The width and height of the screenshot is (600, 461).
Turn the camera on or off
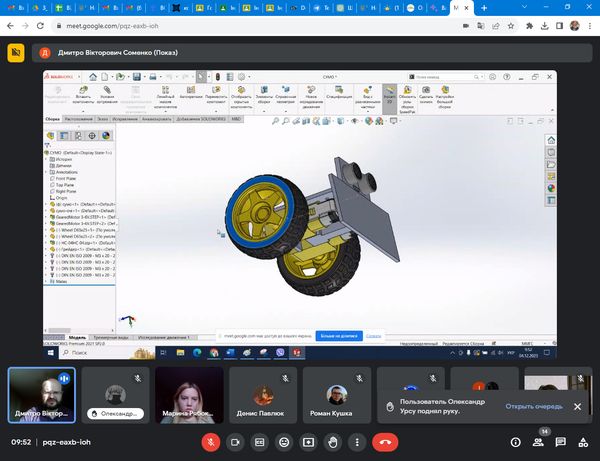pyautogui.click(x=236, y=441)
